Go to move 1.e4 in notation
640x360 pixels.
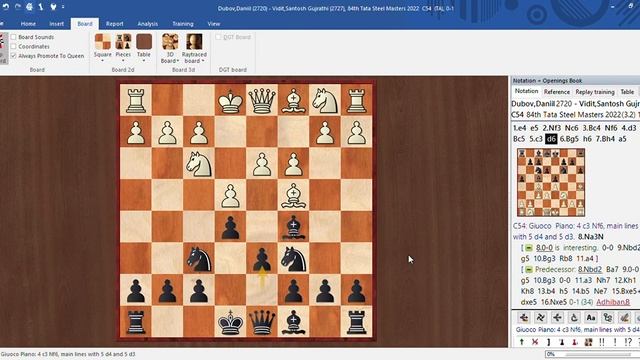[519, 128]
